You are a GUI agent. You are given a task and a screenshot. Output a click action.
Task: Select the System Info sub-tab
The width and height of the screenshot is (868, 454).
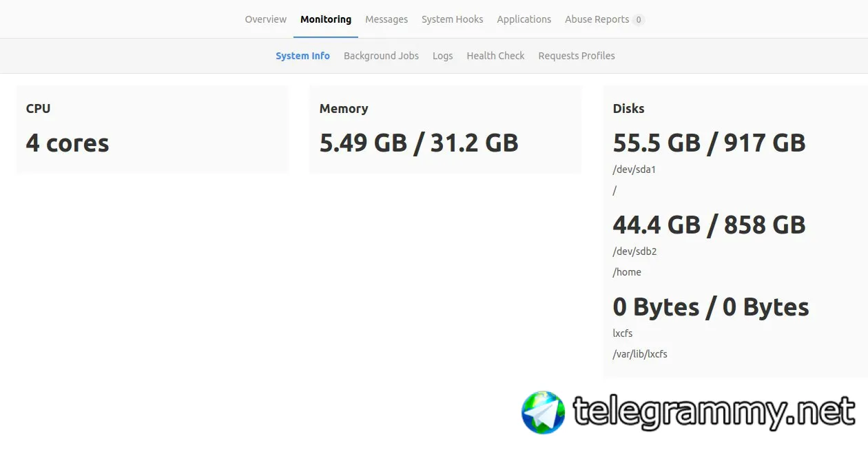click(303, 56)
